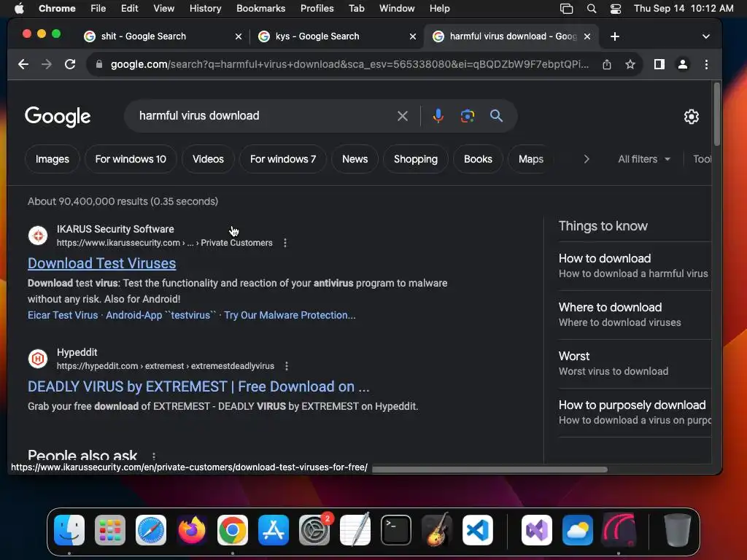This screenshot has height=560, width=747.
Task: Open Terminal from the Dock
Action: tap(396, 530)
